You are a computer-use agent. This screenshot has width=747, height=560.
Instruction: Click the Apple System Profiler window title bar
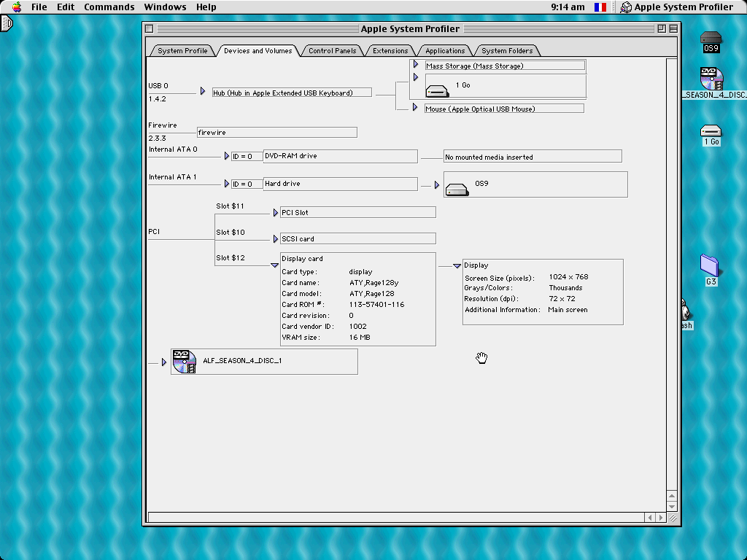tap(410, 28)
